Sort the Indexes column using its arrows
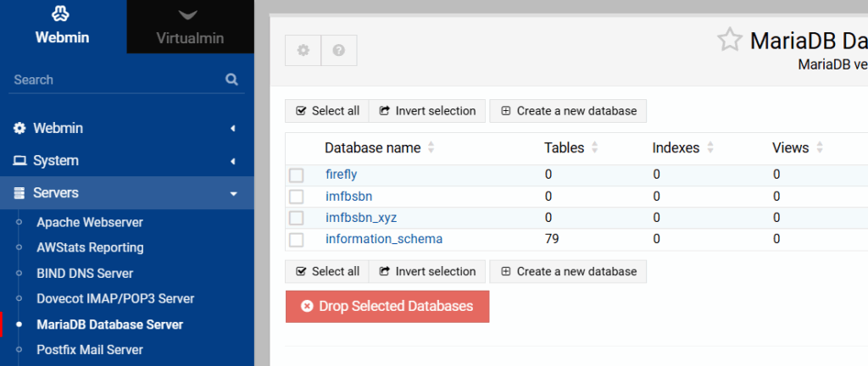Screen dimensions: 868x366 coord(709,148)
